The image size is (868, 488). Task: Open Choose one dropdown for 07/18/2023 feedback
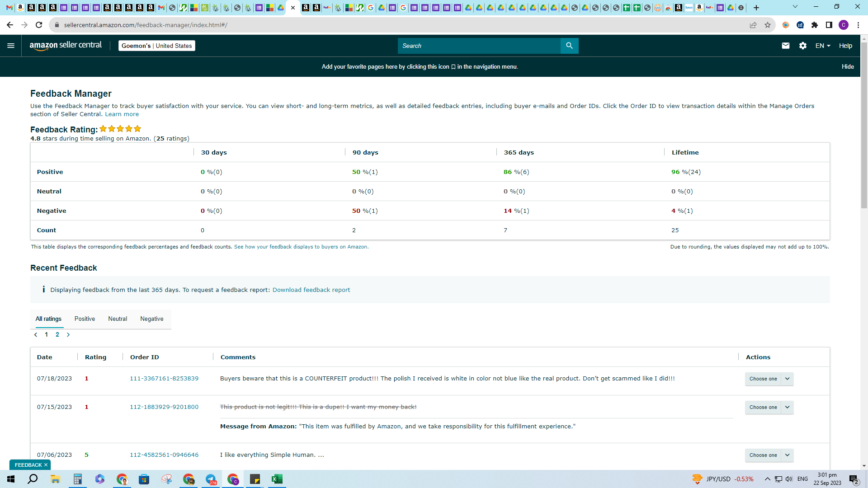click(x=769, y=379)
